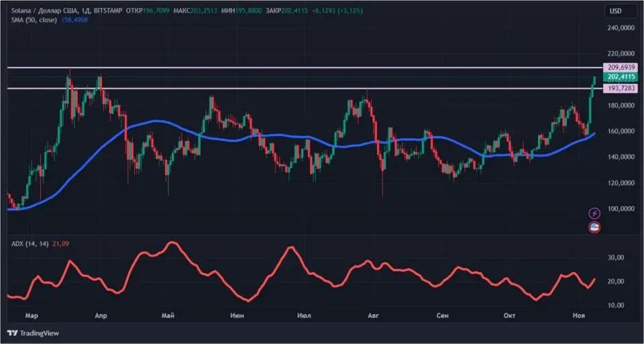Click the 240,0000 level on price scale

(621, 29)
